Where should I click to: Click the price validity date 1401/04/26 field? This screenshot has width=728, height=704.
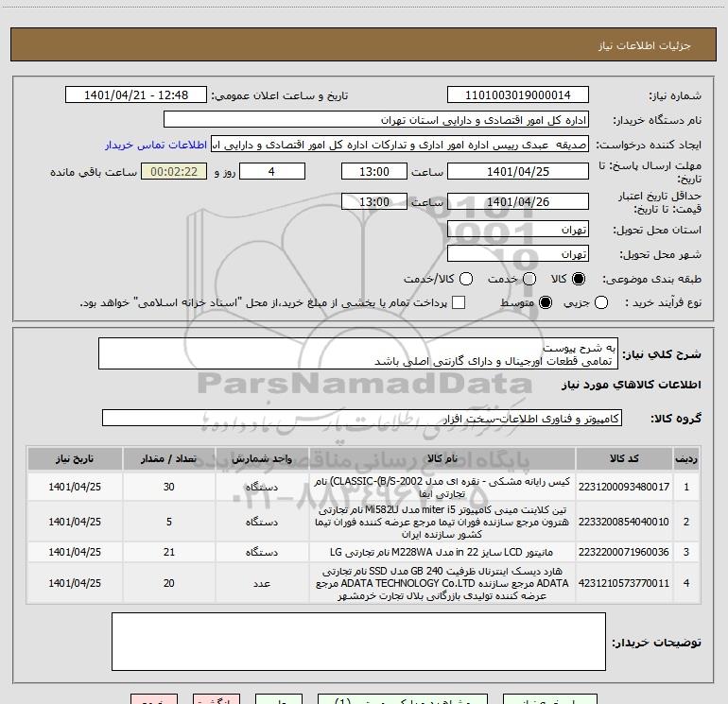pyautogui.click(x=518, y=201)
